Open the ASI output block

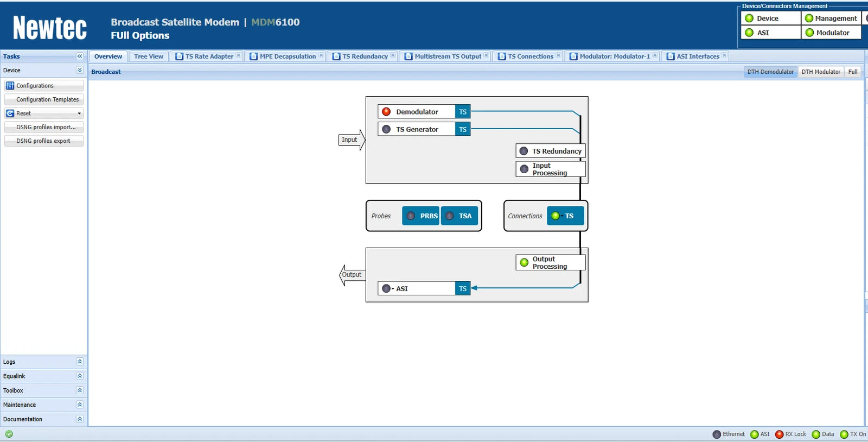[x=416, y=288]
